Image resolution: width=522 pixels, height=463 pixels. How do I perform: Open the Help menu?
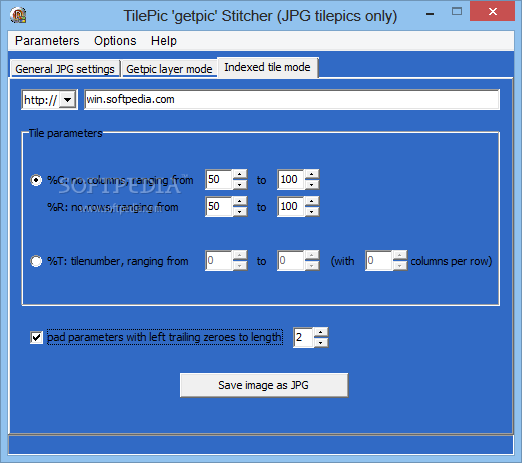coord(164,41)
